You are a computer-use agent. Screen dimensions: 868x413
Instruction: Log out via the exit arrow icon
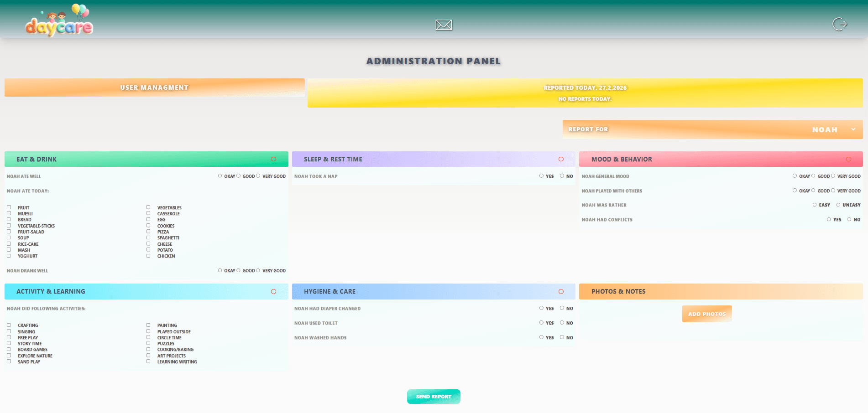pyautogui.click(x=840, y=24)
